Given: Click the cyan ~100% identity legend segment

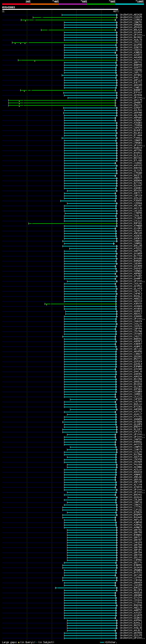Looking at the screenshot, I should pos(130,4).
